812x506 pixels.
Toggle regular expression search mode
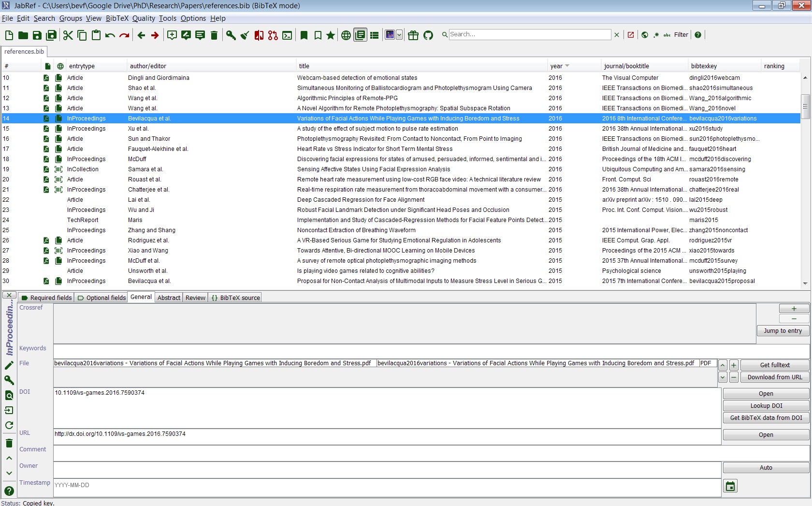(x=656, y=35)
